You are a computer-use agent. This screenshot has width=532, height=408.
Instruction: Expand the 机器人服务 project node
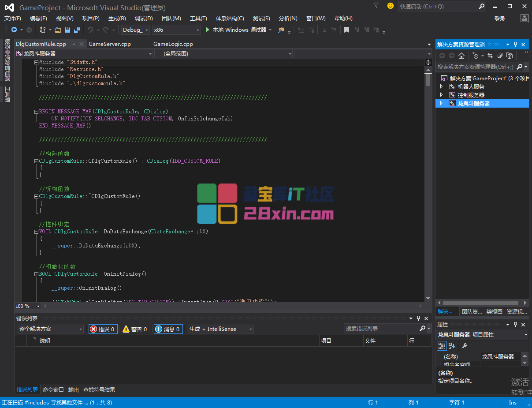(x=442, y=86)
